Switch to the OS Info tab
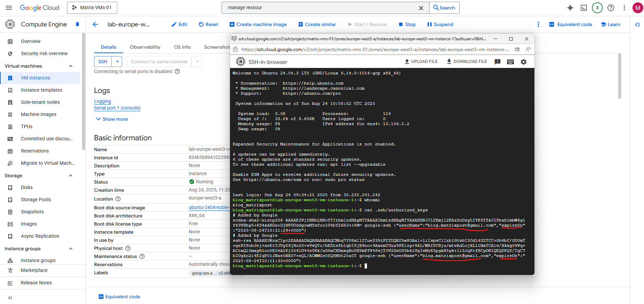The width and height of the screenshot is (644, 304). [x=182, y=47]
